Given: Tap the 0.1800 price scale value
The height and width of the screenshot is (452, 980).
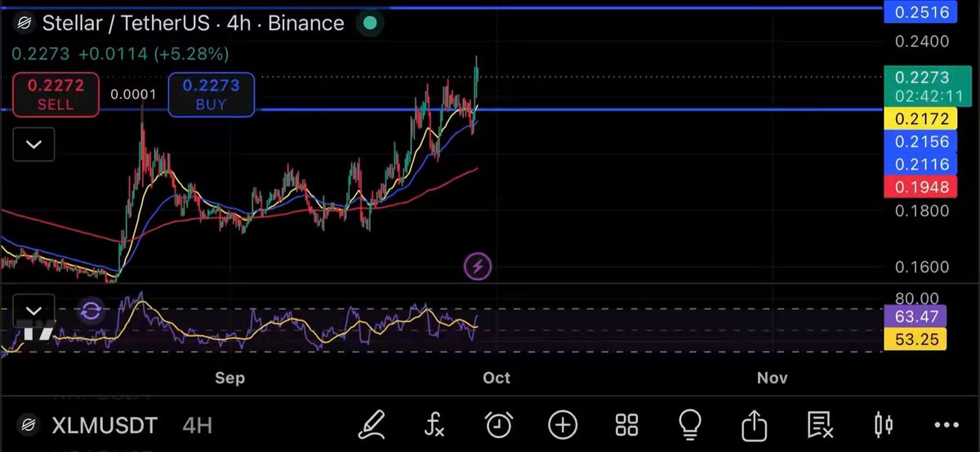Looking at the screenshot, I should pyautogui.click(x=922, y=210).
